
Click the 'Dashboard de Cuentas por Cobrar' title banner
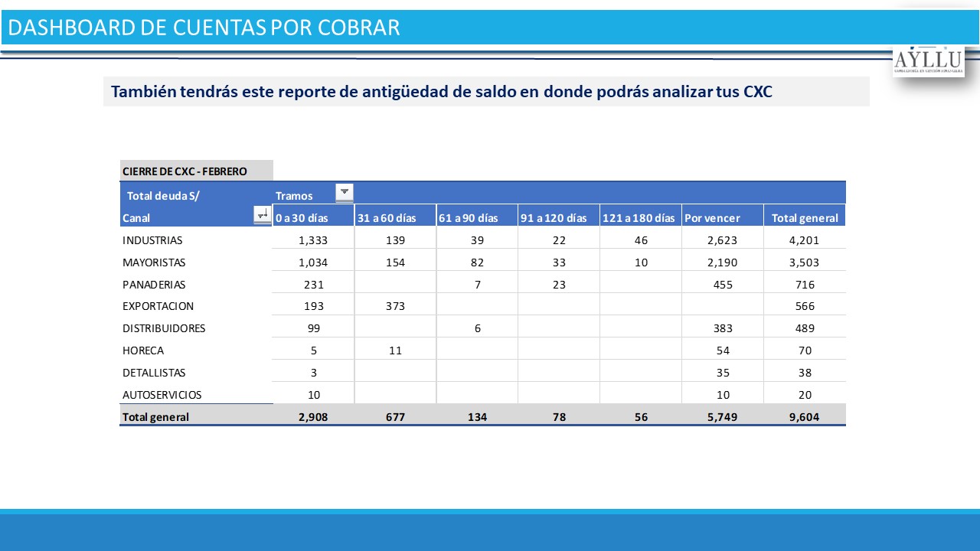click(204, 28)
